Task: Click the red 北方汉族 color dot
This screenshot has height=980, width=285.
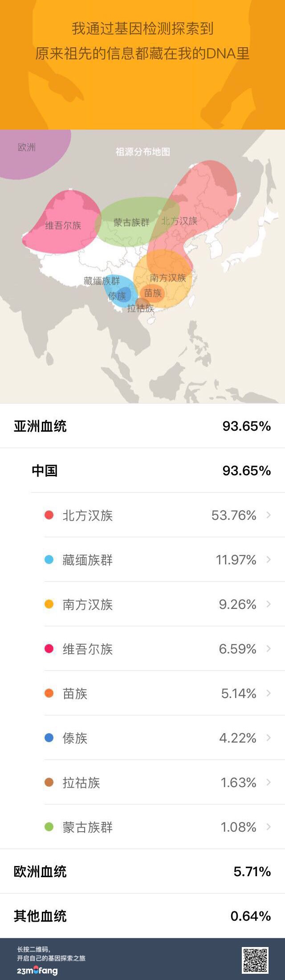Action: (49, 515)
